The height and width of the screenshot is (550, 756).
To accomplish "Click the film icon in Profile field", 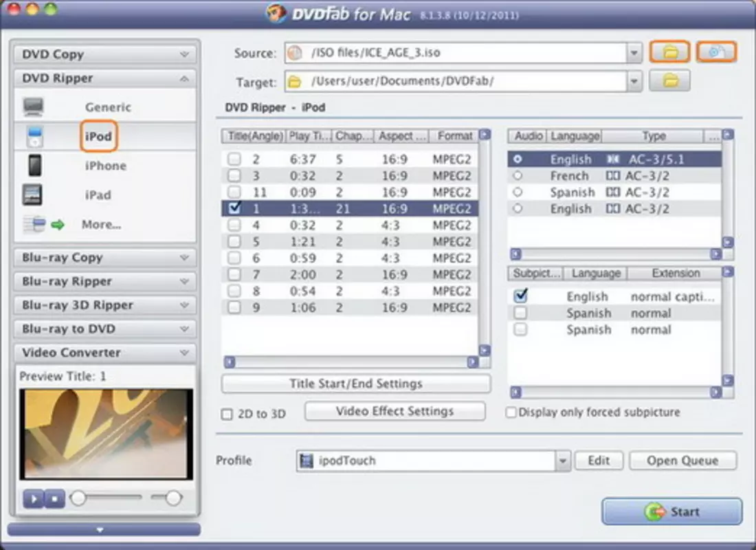I will [x=306, y=461].
